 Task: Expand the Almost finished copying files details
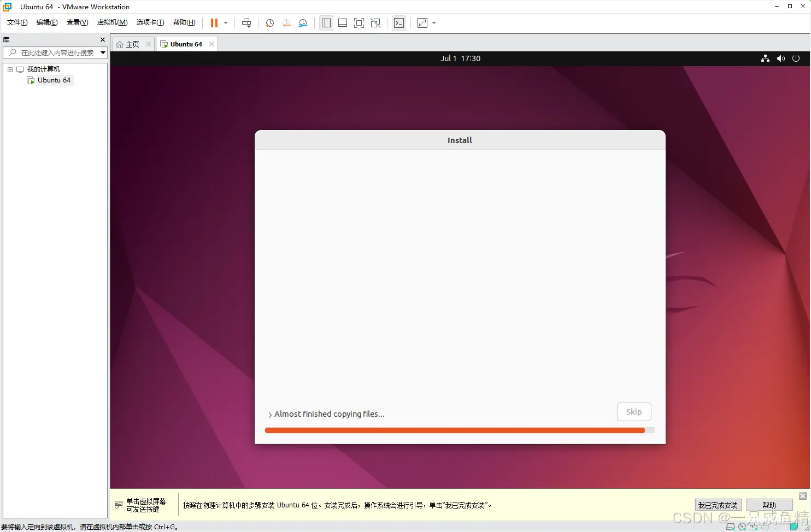270,415
